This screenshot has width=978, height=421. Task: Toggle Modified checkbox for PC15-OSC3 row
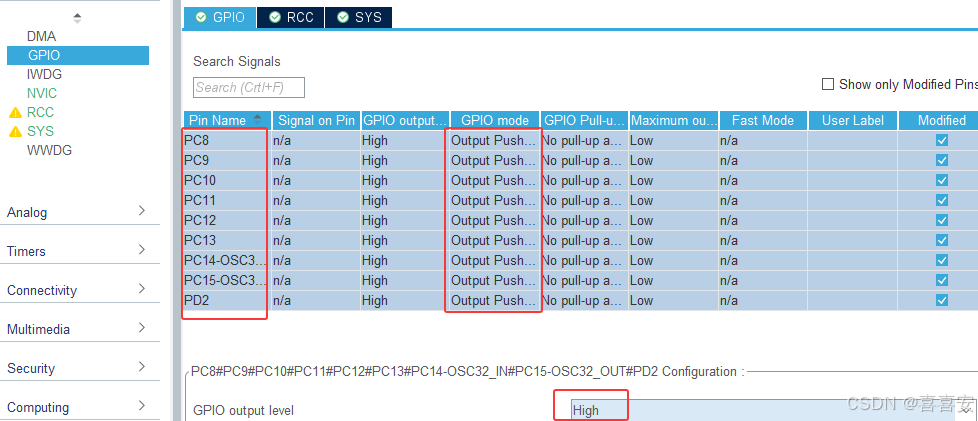[942, 280]
